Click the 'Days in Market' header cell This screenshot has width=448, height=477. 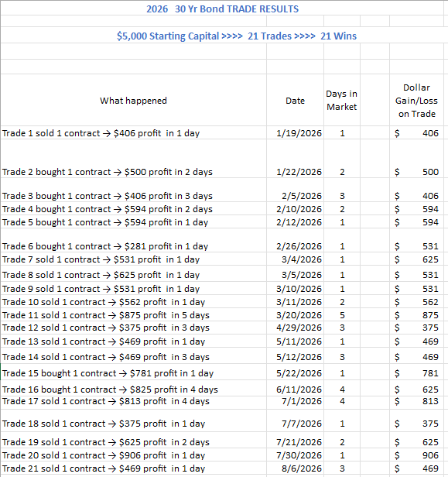point(342,101)
